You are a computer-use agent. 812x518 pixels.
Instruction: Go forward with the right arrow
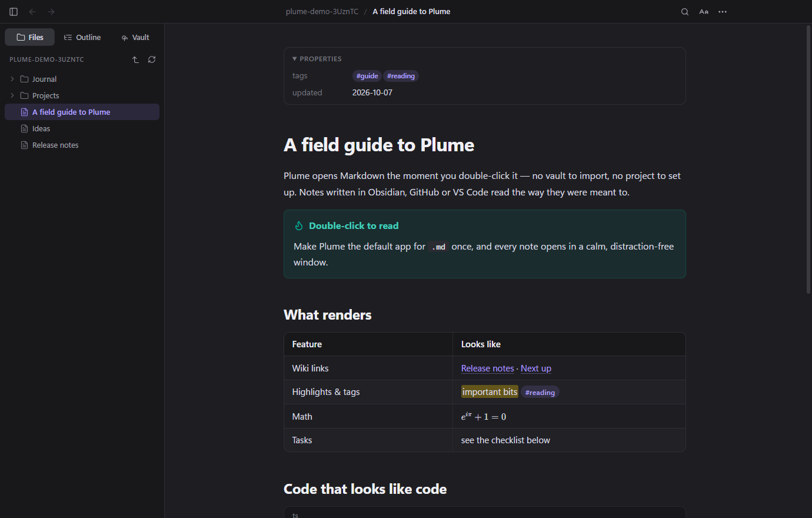point(51,12)
